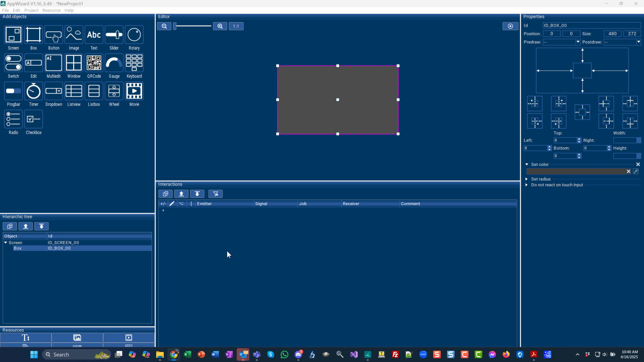This screenshot has height=362, width=644.
Task: Open the Project menu
Action: click(x=31, y=10)
